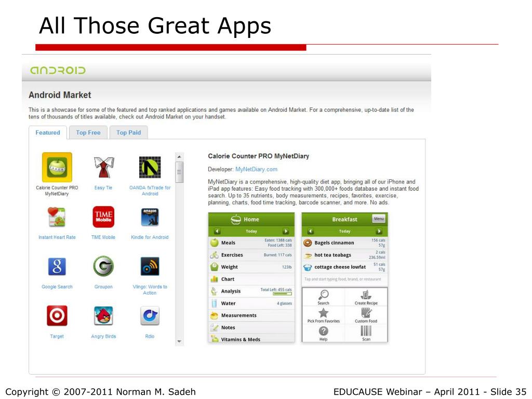Click the Exercises cyclist icon
This screenshot has width=532, height=399.
(215, 255)
